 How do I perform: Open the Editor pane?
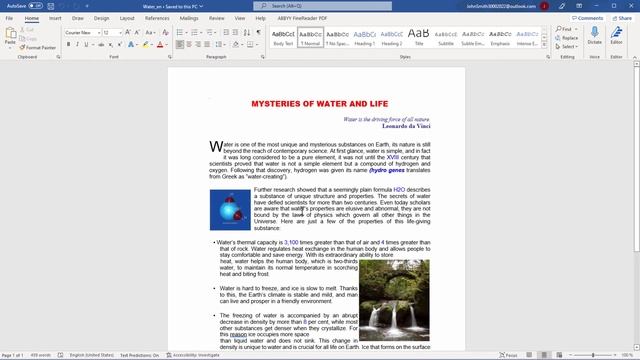click(616, 35)
